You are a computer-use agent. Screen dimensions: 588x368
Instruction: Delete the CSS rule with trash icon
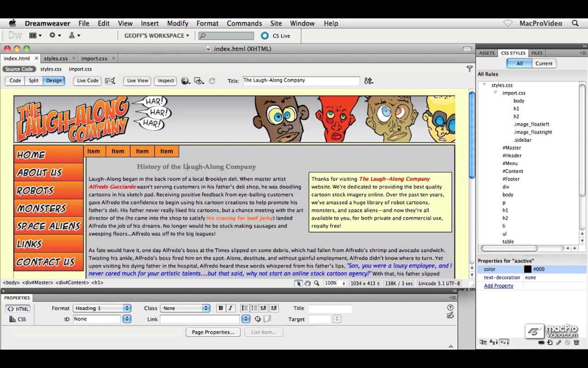click(576, 342)
